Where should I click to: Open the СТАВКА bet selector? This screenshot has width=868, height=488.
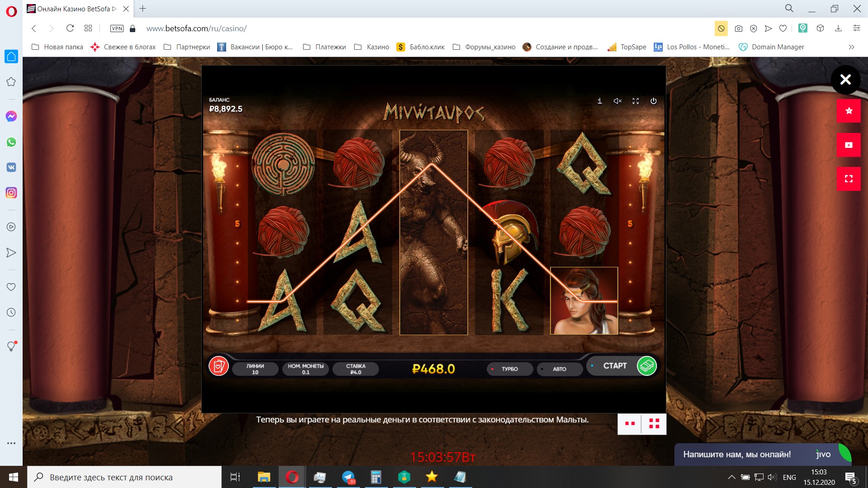click(x=356, y=369)
